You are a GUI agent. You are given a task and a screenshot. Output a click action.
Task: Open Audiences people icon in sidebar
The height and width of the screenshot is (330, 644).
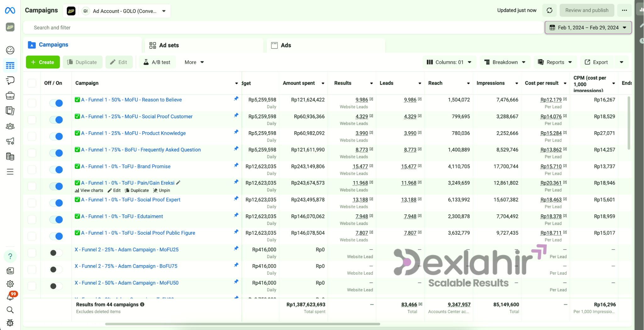point(10,126)
